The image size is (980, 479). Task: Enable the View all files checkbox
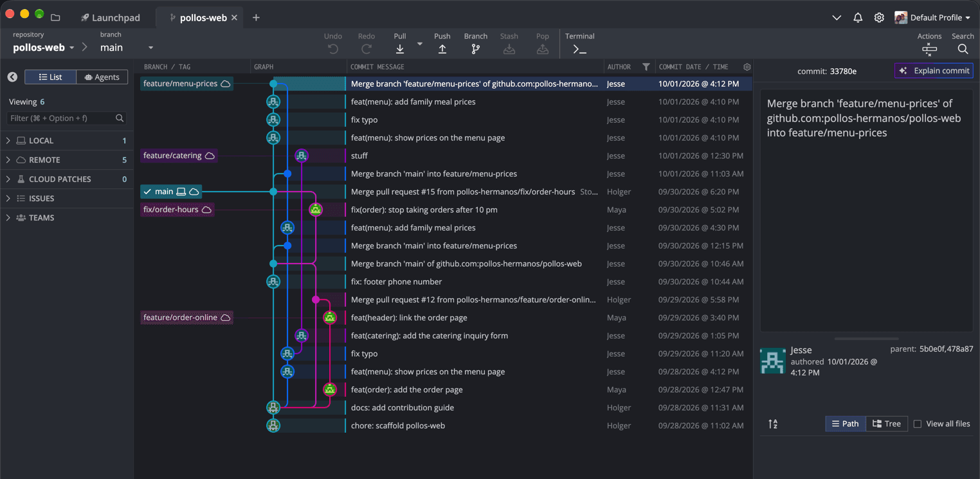[918, 424]
